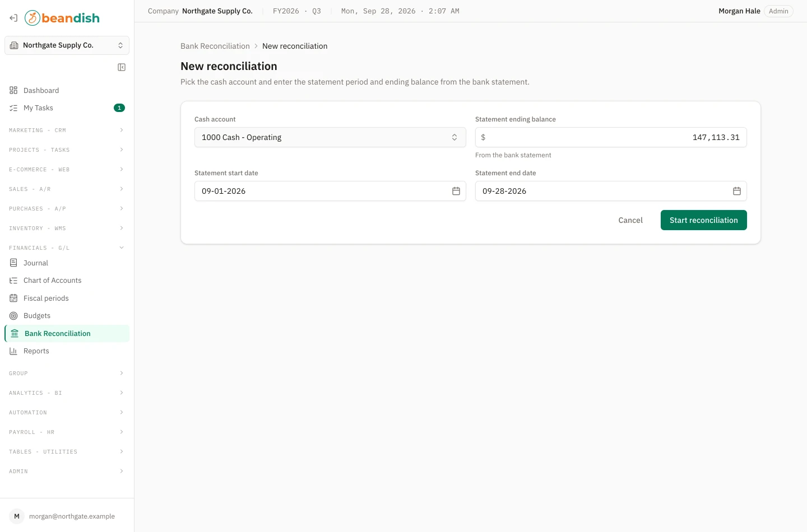
Task: Open Reports in the sidebar
Action: click(67, 351)
